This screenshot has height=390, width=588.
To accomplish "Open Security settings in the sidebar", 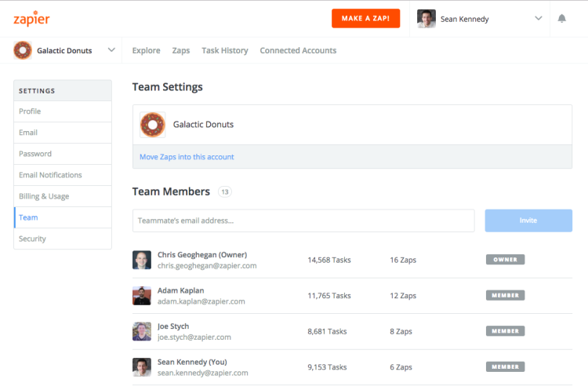I will 33,239.
